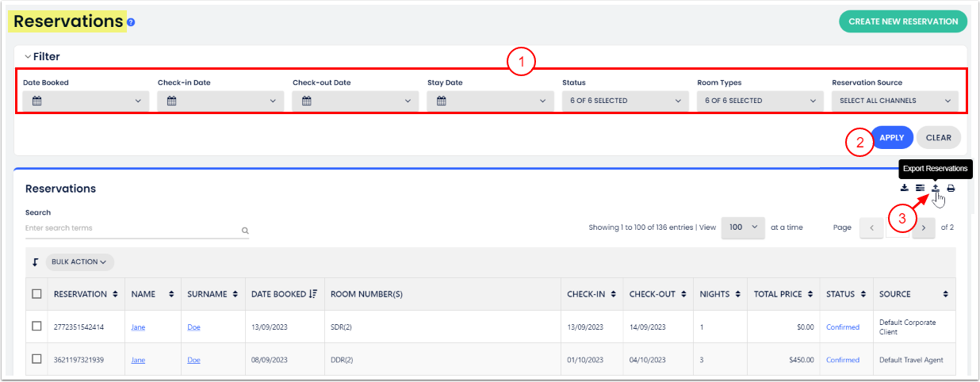Expand the Reservation Source channels dropdown
Image resolution: width=980 pixels, height=382 pixels.
click(x=894, y=101)
